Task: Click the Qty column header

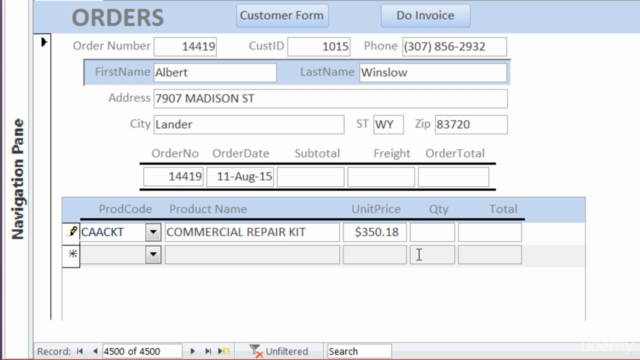Action: tap(439, 209)
